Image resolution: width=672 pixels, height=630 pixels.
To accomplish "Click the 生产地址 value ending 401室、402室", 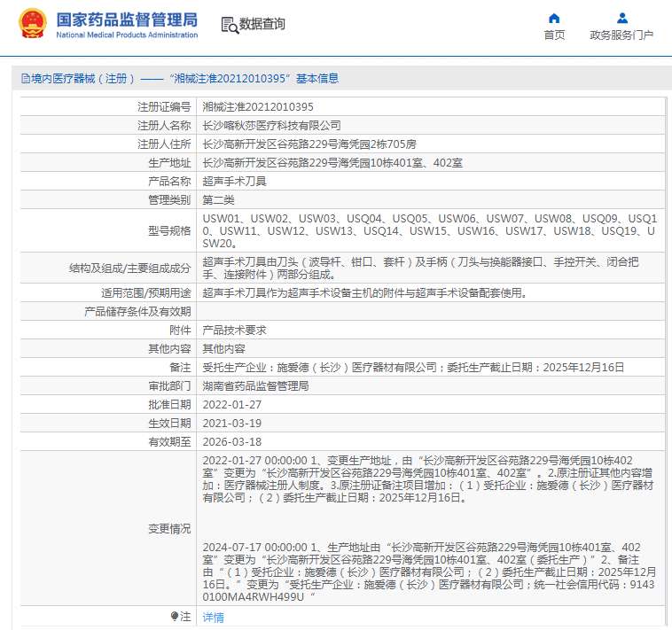I will tap(332, 163).
